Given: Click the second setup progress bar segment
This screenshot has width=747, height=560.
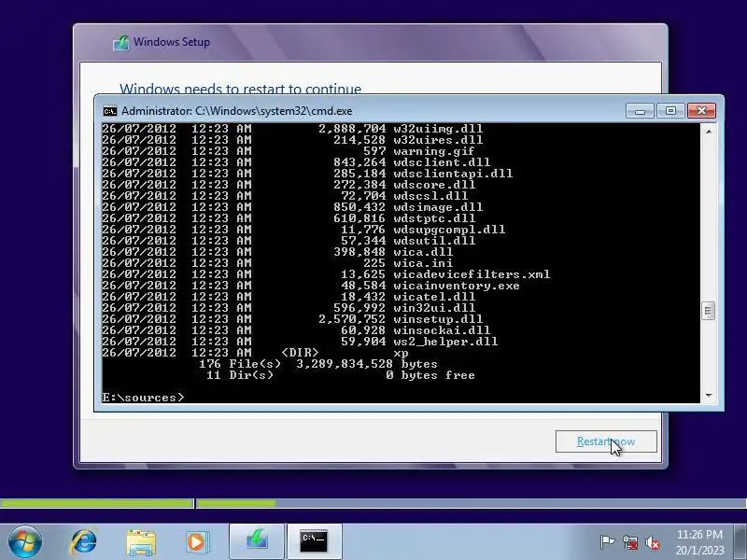Looking at the screenshot, I should coord(472,503).
